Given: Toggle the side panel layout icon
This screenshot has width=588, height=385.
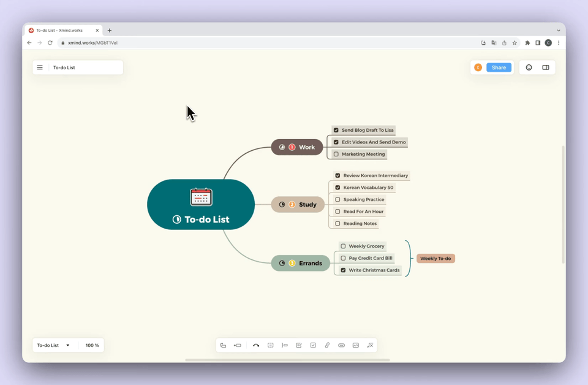Looking at the screenshot, I should (546, 67).
